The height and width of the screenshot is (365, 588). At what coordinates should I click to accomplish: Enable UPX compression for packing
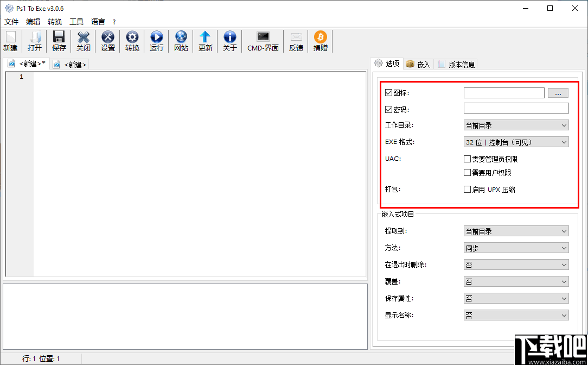pyautogui.click(x=467, y=189)
